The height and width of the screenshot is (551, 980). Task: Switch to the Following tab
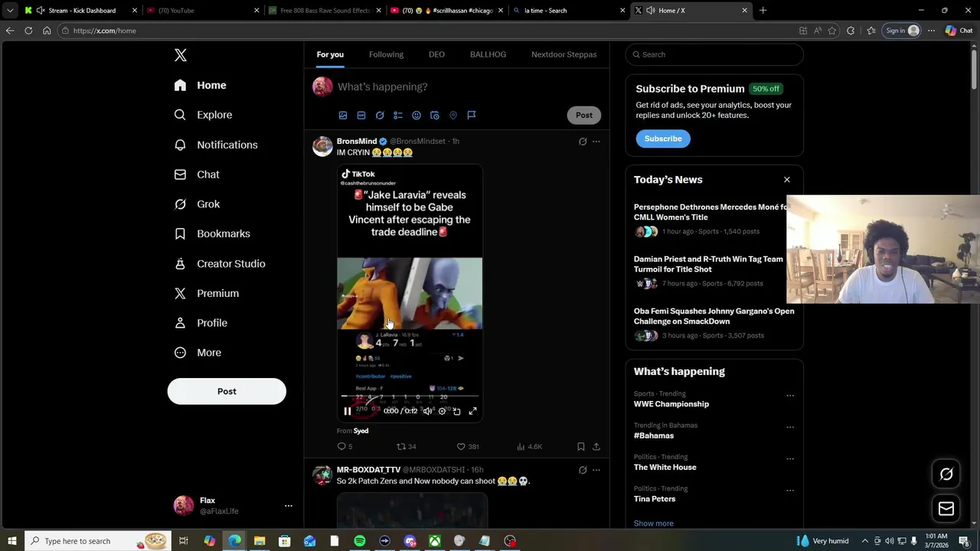386,54
